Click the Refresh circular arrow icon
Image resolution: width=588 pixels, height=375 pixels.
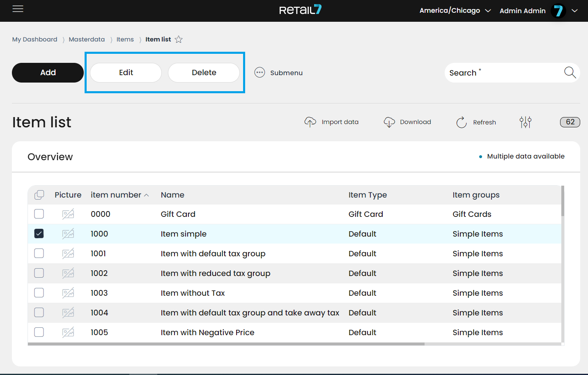462,122
